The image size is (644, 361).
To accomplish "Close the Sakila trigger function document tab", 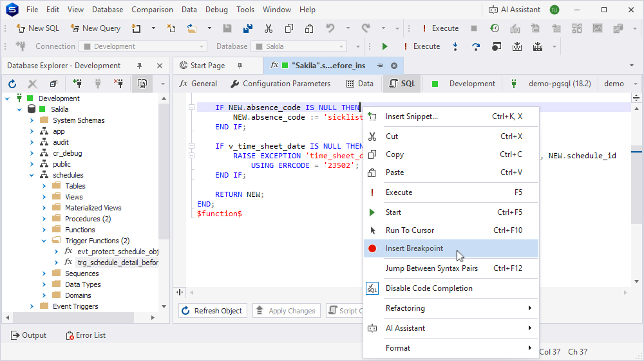I will [394, 66].
